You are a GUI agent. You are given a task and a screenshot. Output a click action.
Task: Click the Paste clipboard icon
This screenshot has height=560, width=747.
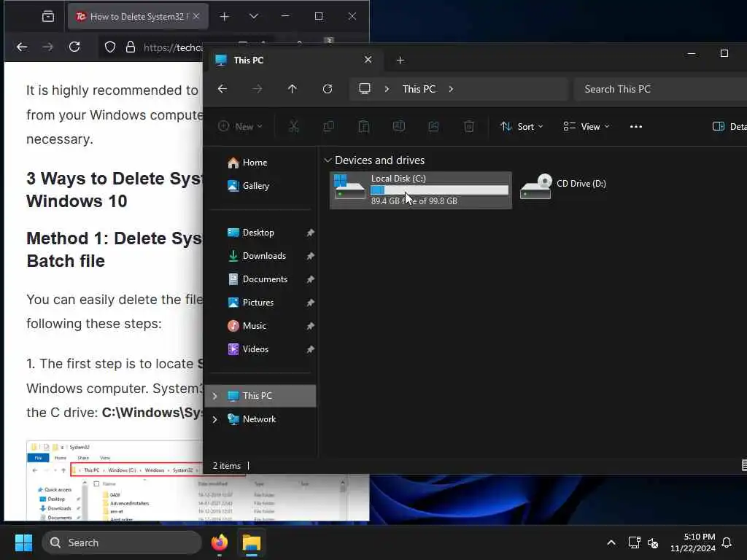(x=364, y=126)
